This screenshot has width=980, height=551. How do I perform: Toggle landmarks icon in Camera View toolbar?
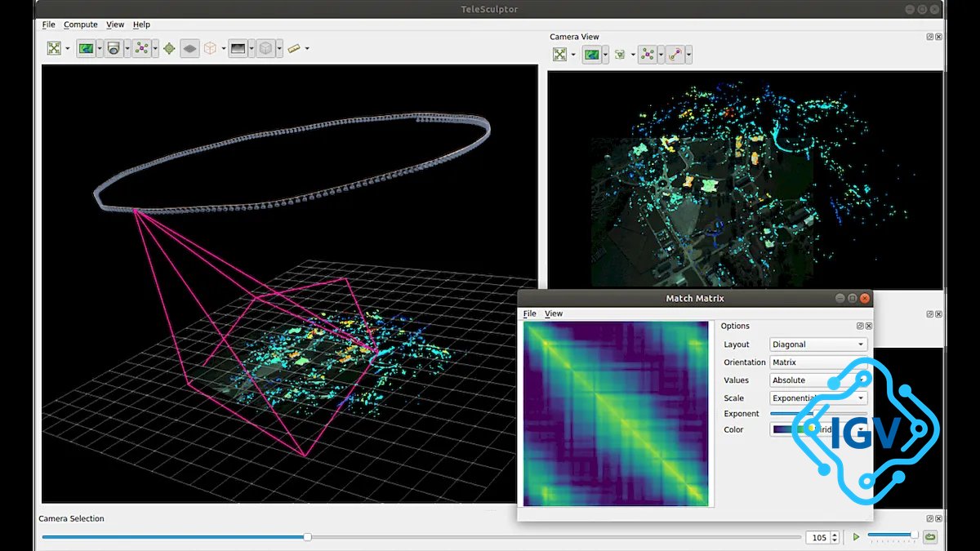click(648, 54)
